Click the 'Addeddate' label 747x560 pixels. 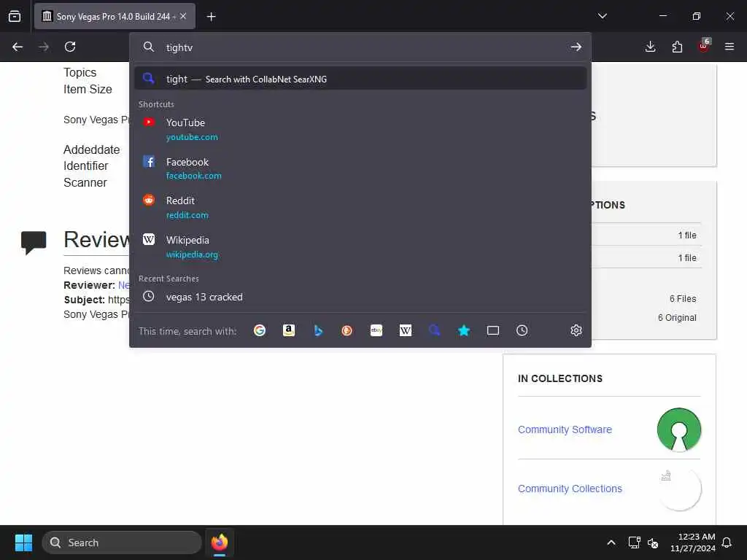pyautogui.click(x=91, y=149)
